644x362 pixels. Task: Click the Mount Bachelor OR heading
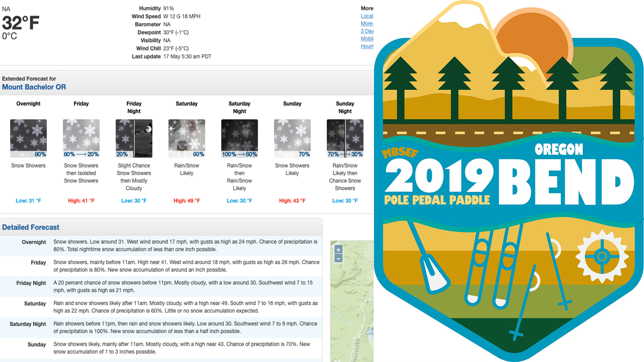pyautogui.click(x=34, y=87)
